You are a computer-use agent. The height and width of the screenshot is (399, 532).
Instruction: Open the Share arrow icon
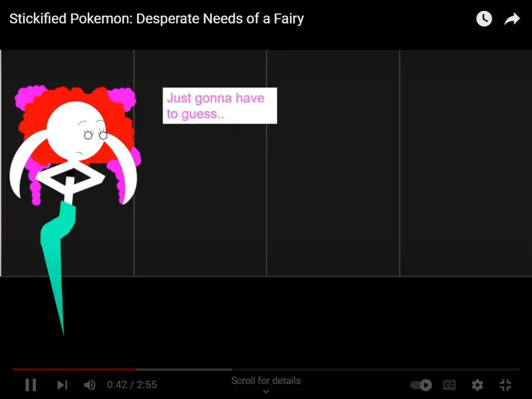click(x=512, y=19)
